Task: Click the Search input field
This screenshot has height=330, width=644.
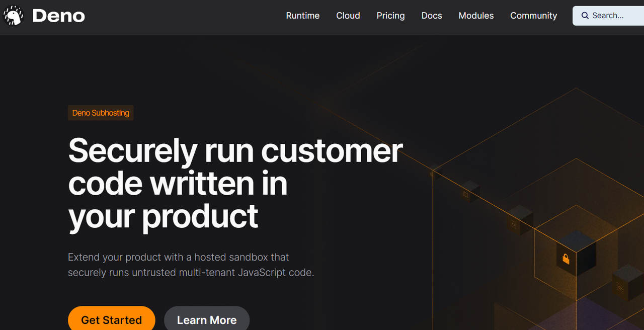Action: click(608, 16)
